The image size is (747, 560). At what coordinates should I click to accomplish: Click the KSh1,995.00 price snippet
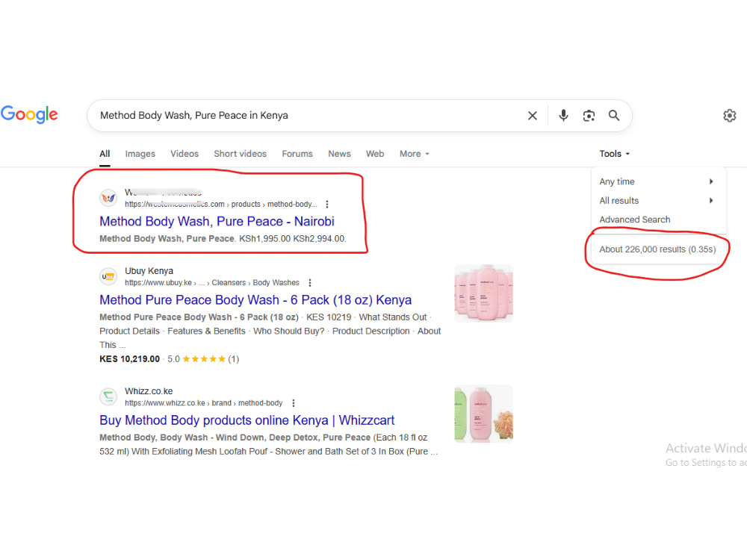click(x=264, y=239)
